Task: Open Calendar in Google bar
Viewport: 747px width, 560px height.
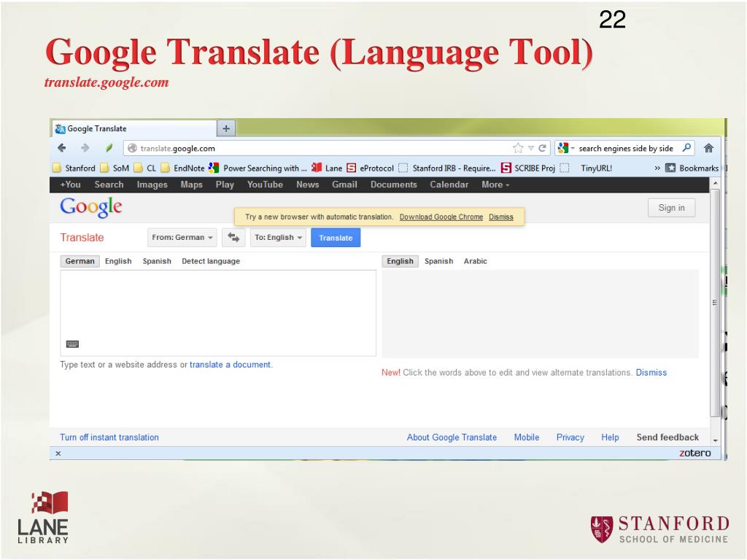Action: 449,184
